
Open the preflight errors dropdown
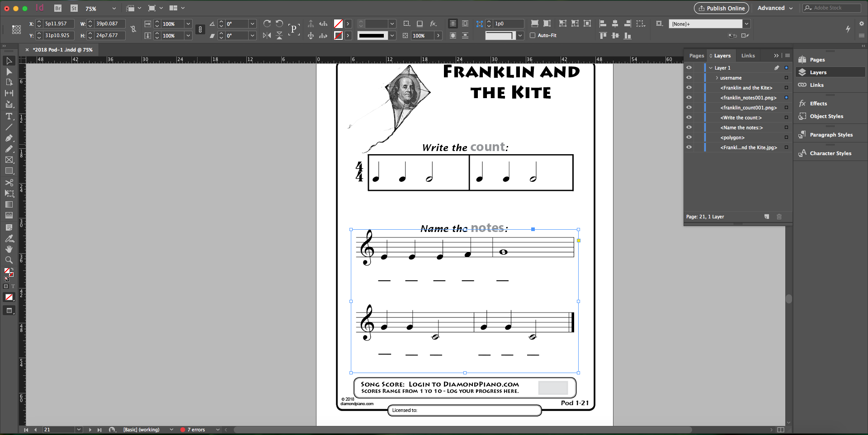218,430
